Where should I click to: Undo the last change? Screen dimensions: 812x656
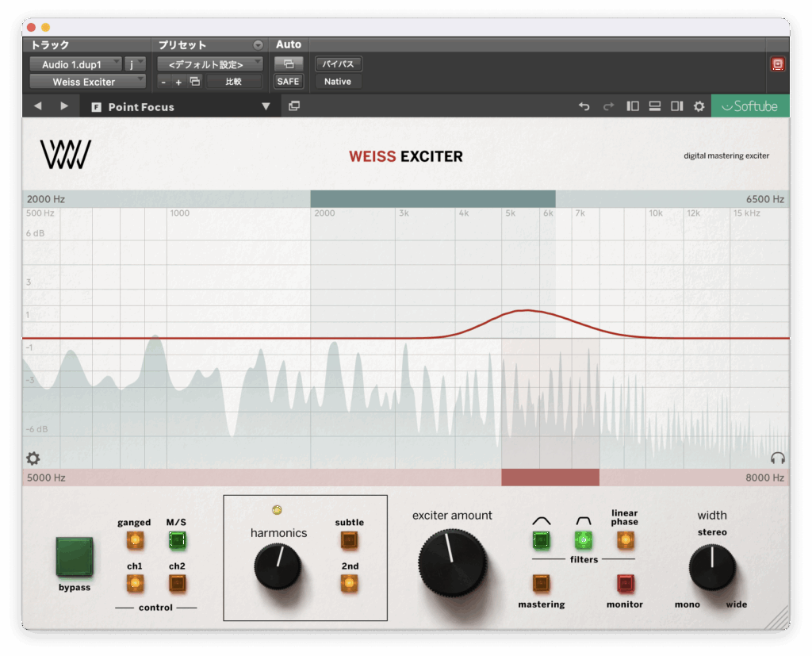[584, 106]
